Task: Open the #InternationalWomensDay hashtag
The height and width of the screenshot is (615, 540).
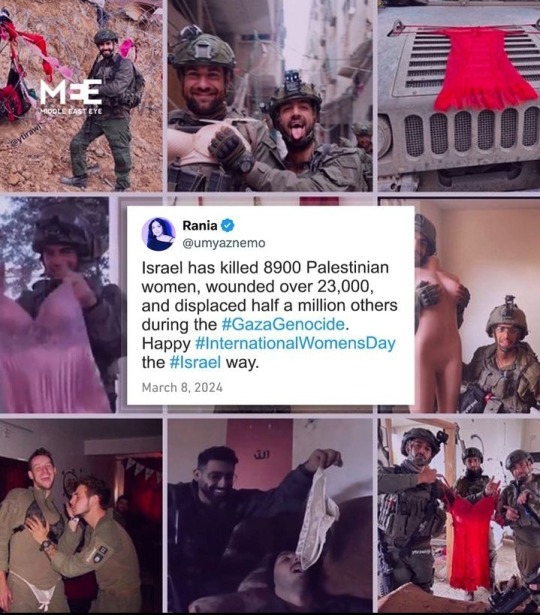Action: coord(295,343)
